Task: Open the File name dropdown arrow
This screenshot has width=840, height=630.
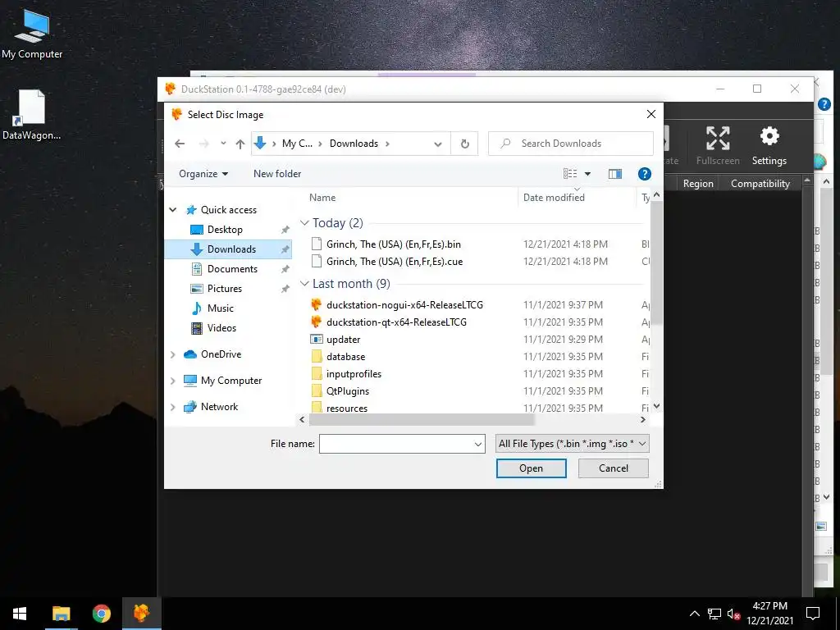Action: pyautogui.click(x=478, y=444)
